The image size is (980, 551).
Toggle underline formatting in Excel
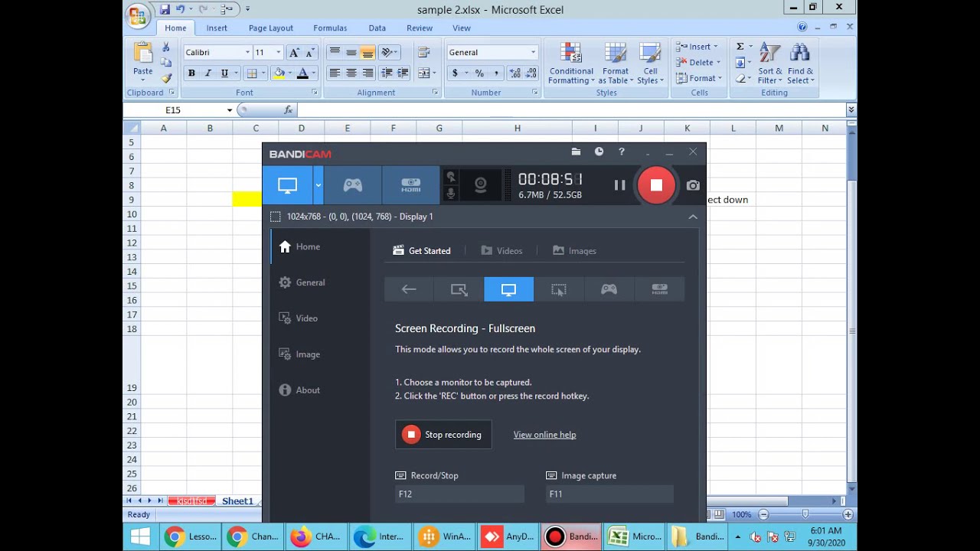click(224, 73)
